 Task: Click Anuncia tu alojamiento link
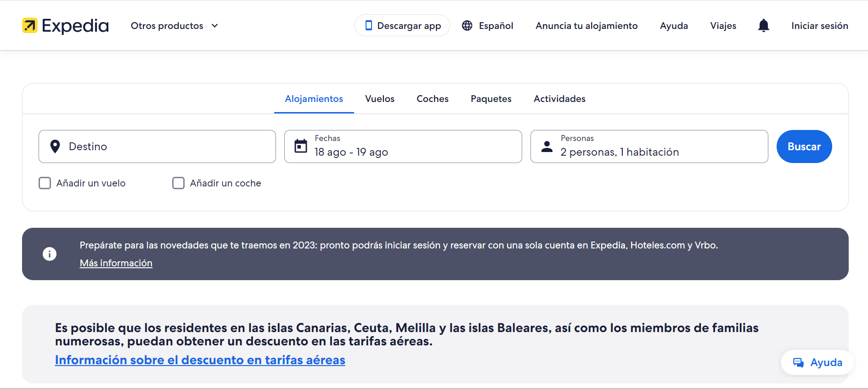586,26
